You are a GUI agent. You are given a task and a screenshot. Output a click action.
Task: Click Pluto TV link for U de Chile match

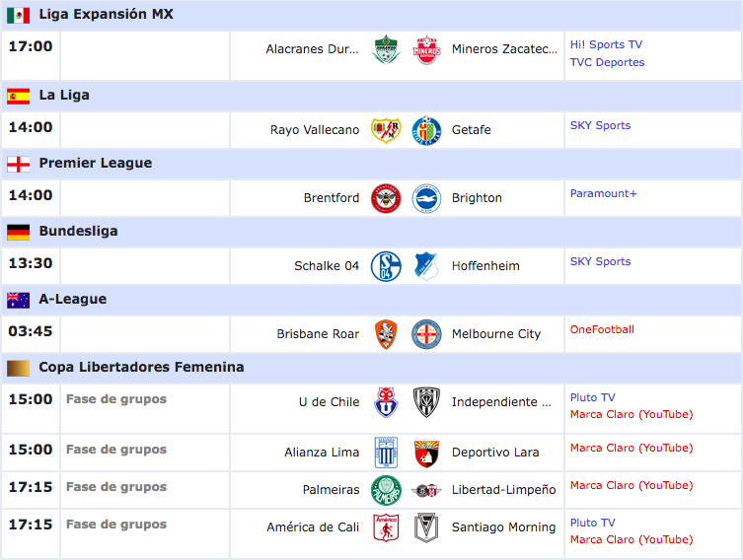(x=592, y=397)
